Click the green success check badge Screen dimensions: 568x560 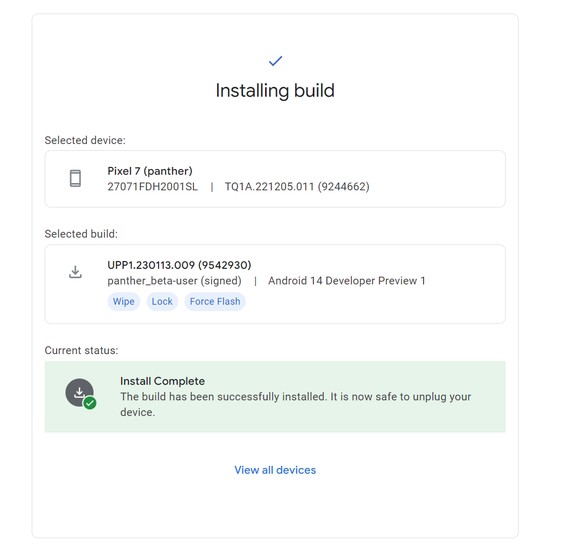click(x=90, y=403)
